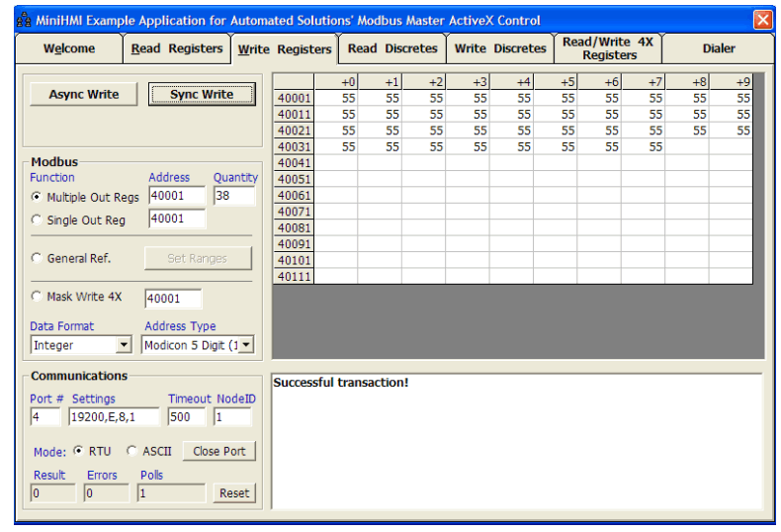781x532 pixels.
Task: Open the Read Registers tab
Action: point(177,48)
